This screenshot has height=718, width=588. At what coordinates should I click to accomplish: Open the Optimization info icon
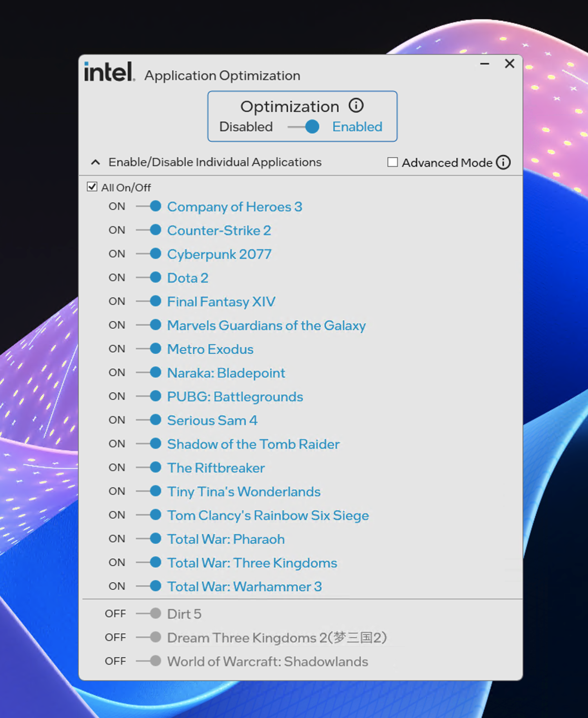point(356,105)
